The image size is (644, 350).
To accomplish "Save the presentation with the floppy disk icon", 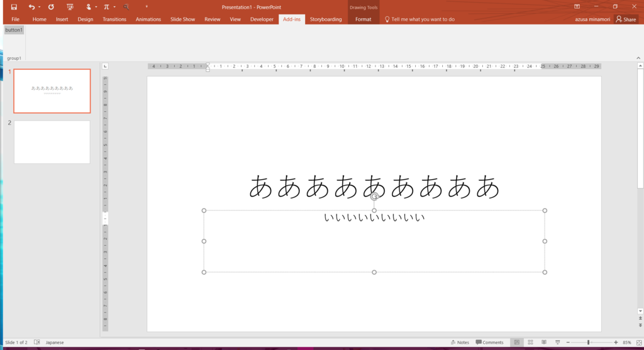I will click(x=14, y=7).
